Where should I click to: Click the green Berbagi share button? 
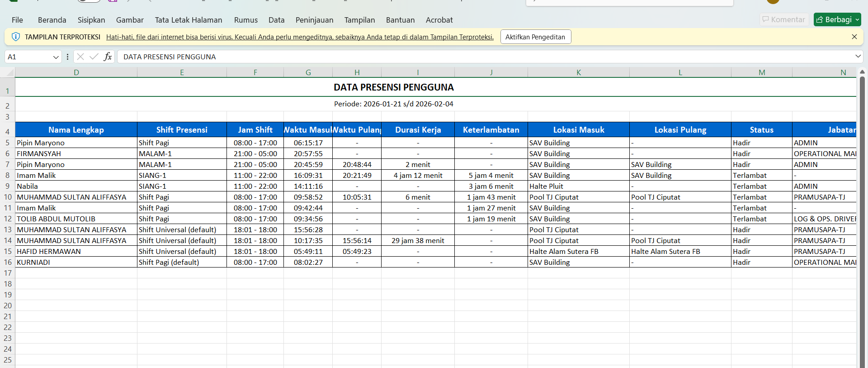point(834,19)
